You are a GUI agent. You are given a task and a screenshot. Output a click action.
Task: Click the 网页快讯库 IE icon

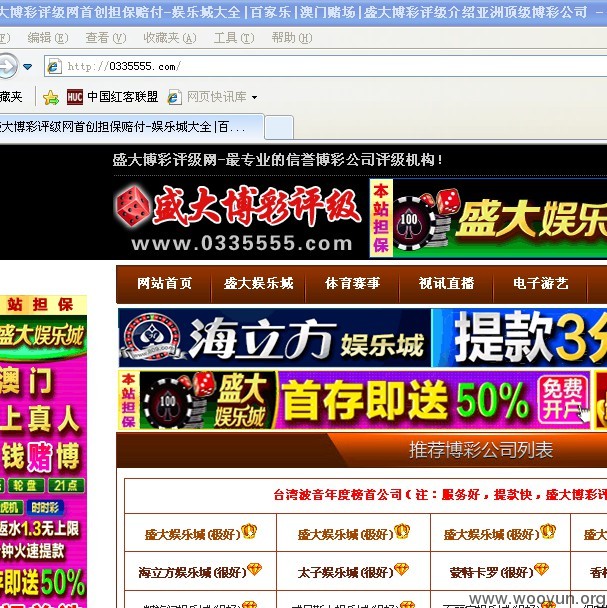tap(175, 97)
